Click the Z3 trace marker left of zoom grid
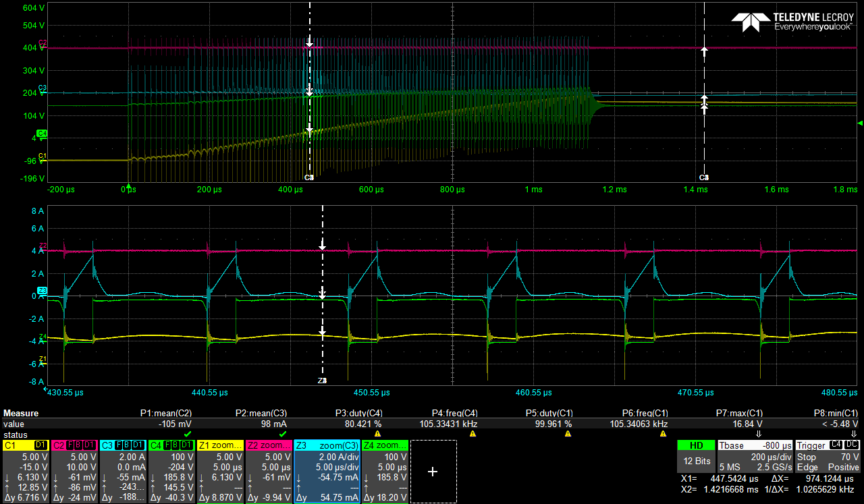 pyautogui.click(x=43, y=291)
